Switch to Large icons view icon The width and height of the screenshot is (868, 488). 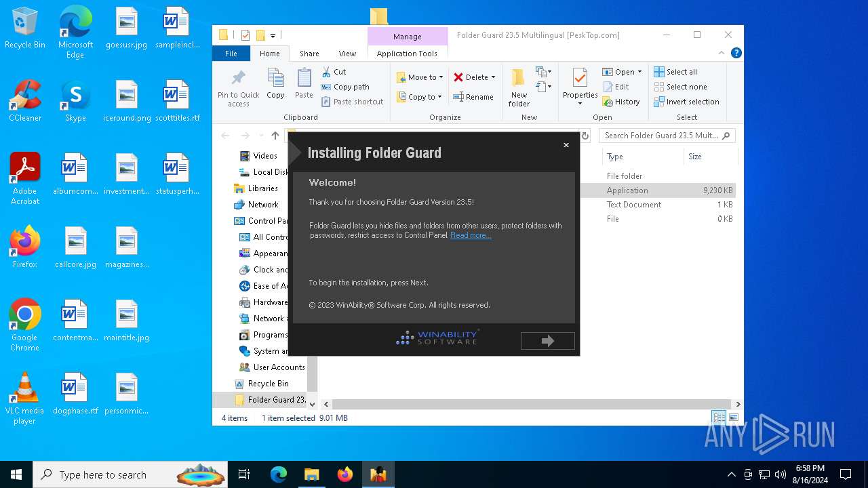coord(733,418)
